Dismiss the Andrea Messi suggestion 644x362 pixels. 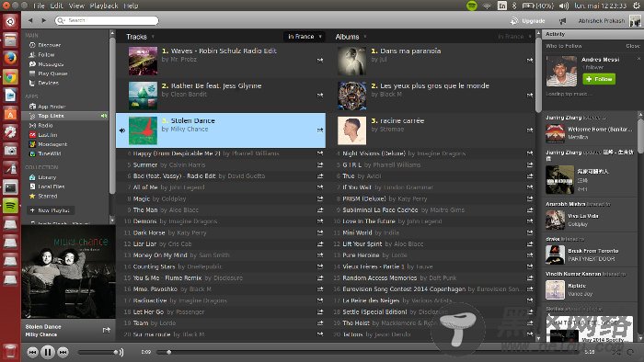click(x=638, y=59)
